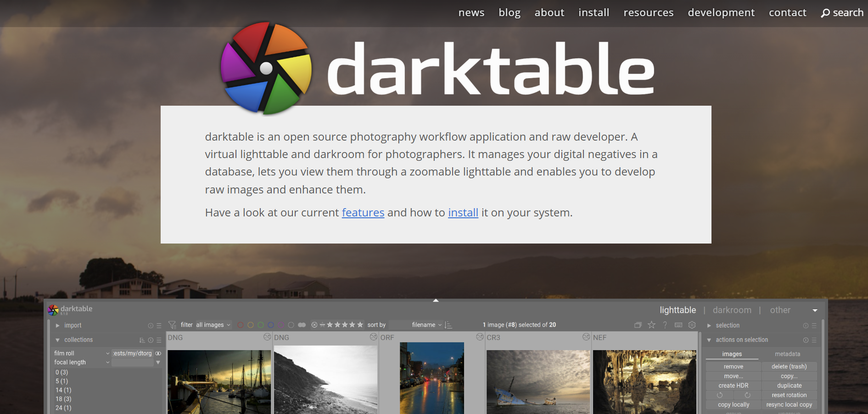Click the small darktable logo in app header
This screenshot has width=868, height=414.
tap(53, 310)
